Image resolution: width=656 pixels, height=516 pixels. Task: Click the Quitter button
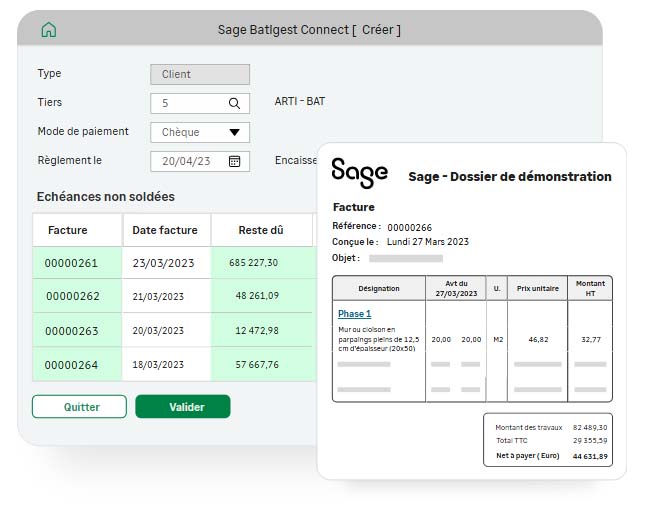[79, 406]
